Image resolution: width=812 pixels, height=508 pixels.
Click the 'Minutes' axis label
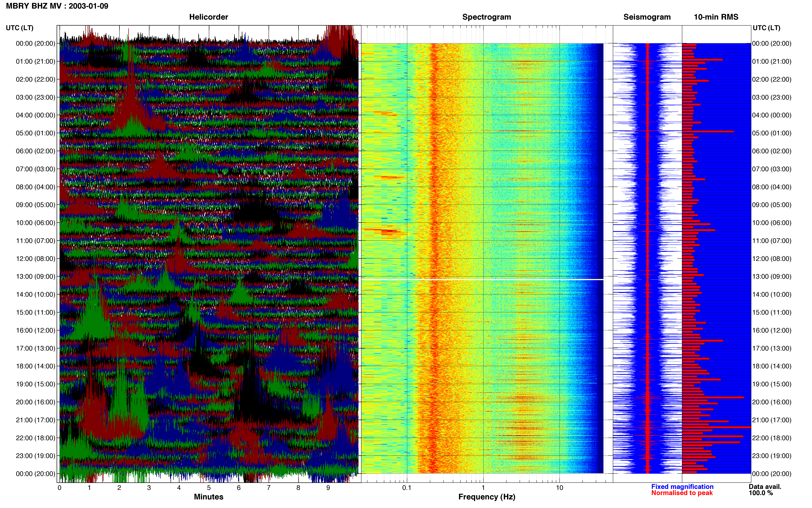click(x=209, y=497)
